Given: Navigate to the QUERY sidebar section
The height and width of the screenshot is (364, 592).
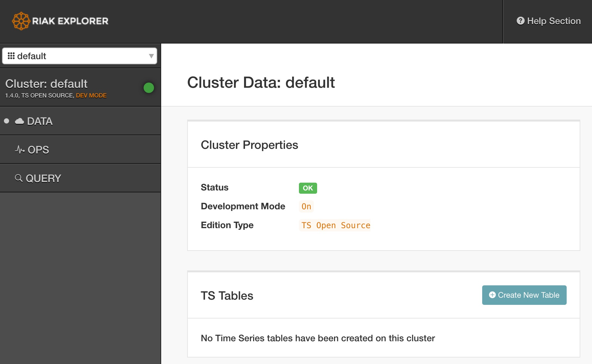Looking at the screenshot, I should pyautogui.click(x=43, y=178).
